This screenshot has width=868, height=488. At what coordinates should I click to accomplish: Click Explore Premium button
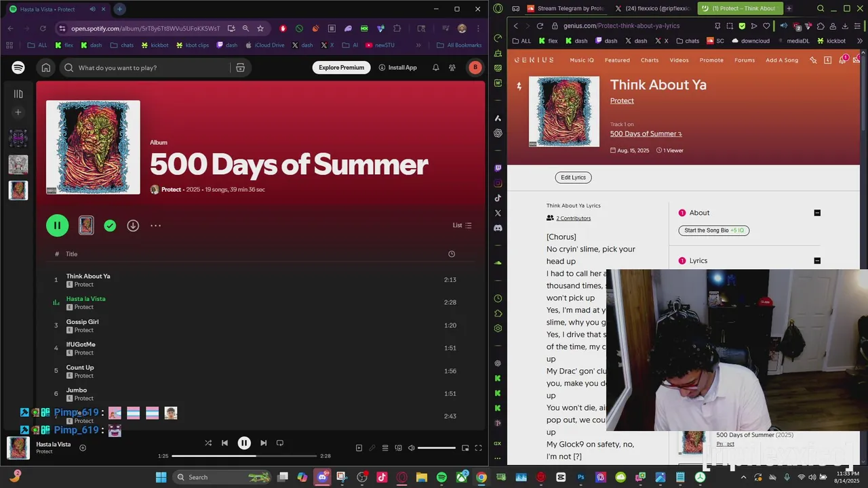[x=342, y=68]
